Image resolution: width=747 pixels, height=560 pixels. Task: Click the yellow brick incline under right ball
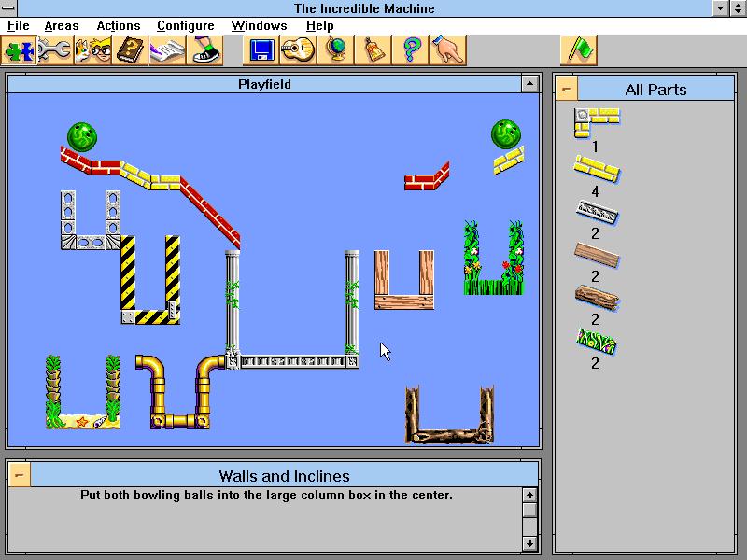click(509, 161)
